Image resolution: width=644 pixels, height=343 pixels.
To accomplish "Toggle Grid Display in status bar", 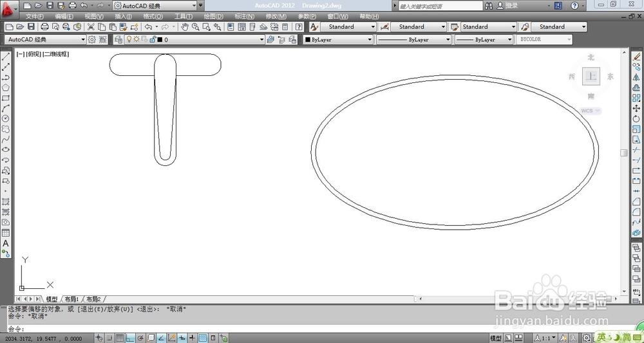I will (x=120, y=338).
